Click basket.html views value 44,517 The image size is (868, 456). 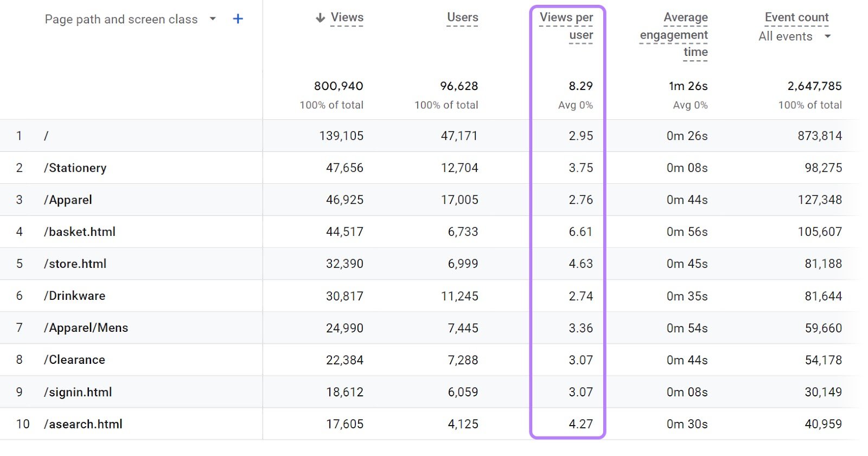pos(344,232)
